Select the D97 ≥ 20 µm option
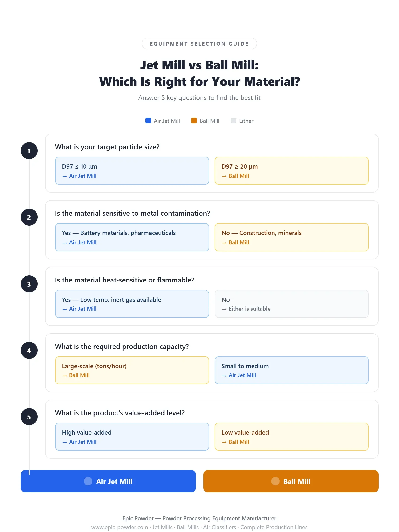The width and height of the screenshot is (399, 532). tap(292, 171)
